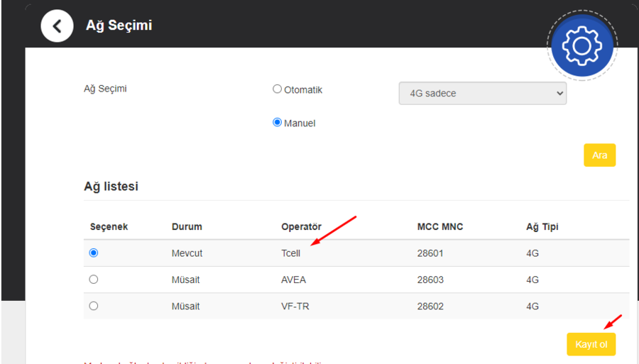
Task: Select the Otomatik radio button
Action: (278, 89)
